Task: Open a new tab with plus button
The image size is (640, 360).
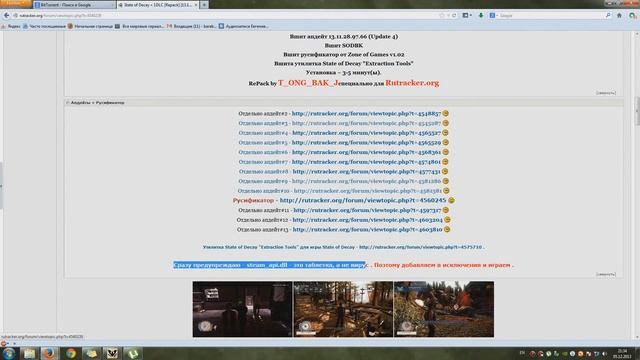Action: (204, 5)
